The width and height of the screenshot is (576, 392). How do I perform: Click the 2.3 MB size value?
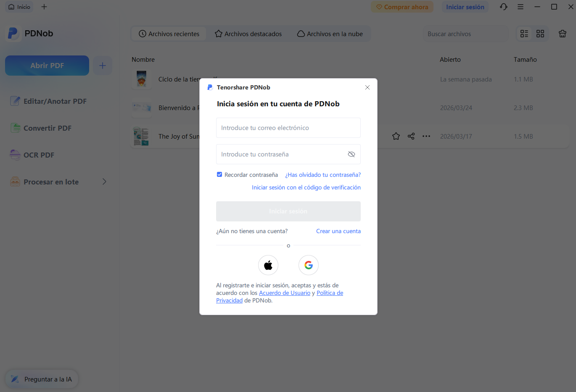pos(523,108)
